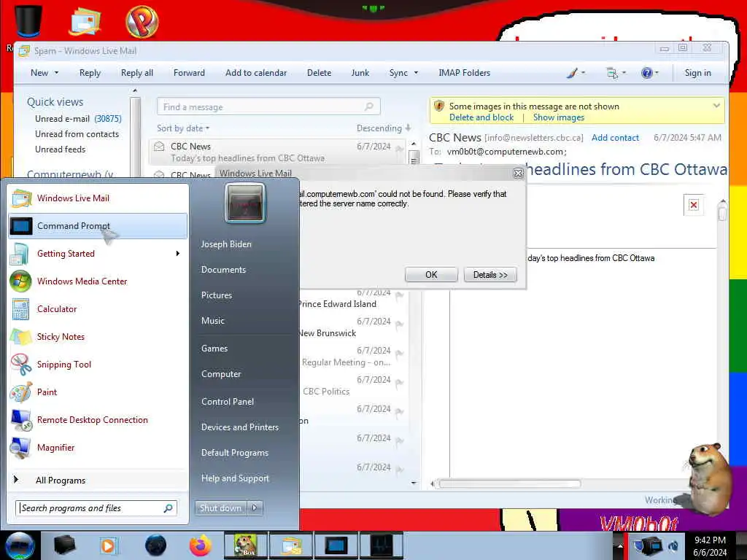Viewport: 747px width, 560px height.
Task: Click OK in error dialog
Action: click(x=431, y=275)
